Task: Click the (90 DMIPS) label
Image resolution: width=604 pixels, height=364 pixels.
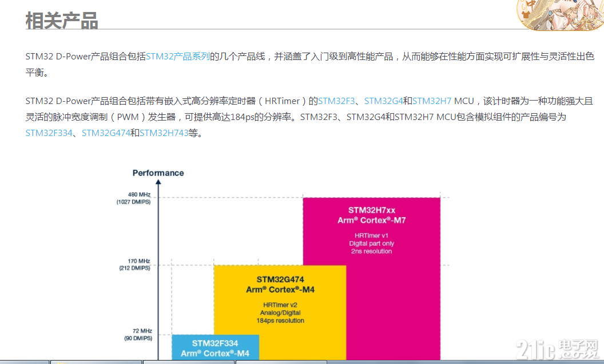Action: tap(138, 338)
